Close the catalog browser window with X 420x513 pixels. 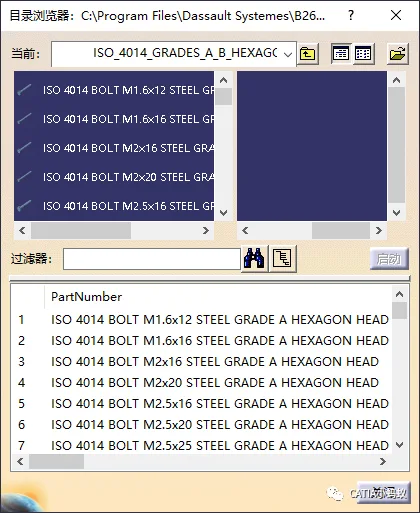point(396,15)
